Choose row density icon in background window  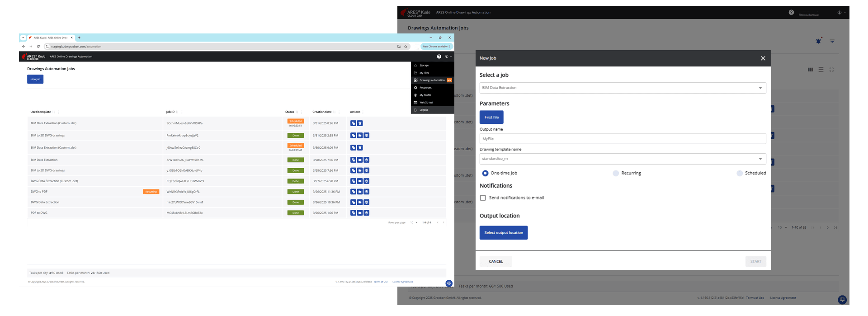click(821, 70)
